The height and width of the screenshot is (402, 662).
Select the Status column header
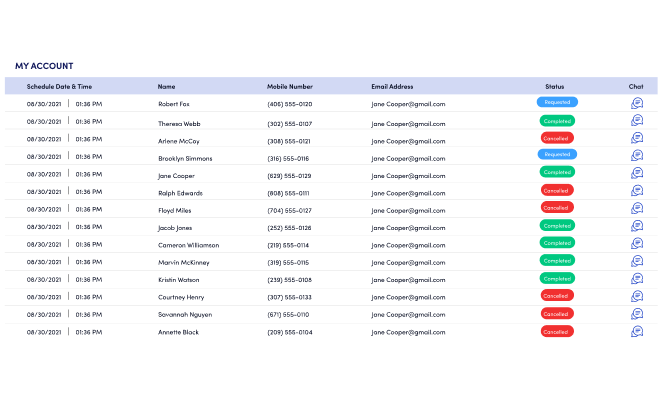click(x=554, y=87)
